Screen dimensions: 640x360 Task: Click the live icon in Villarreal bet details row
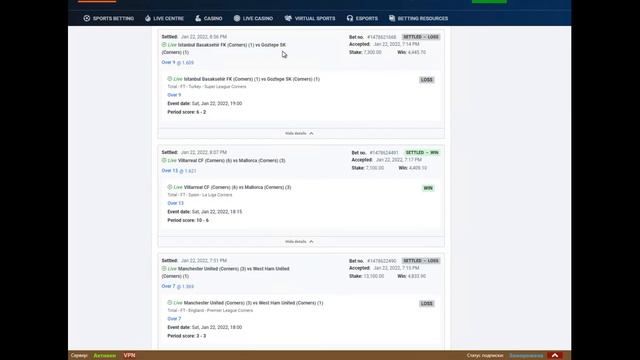point(170,187)
